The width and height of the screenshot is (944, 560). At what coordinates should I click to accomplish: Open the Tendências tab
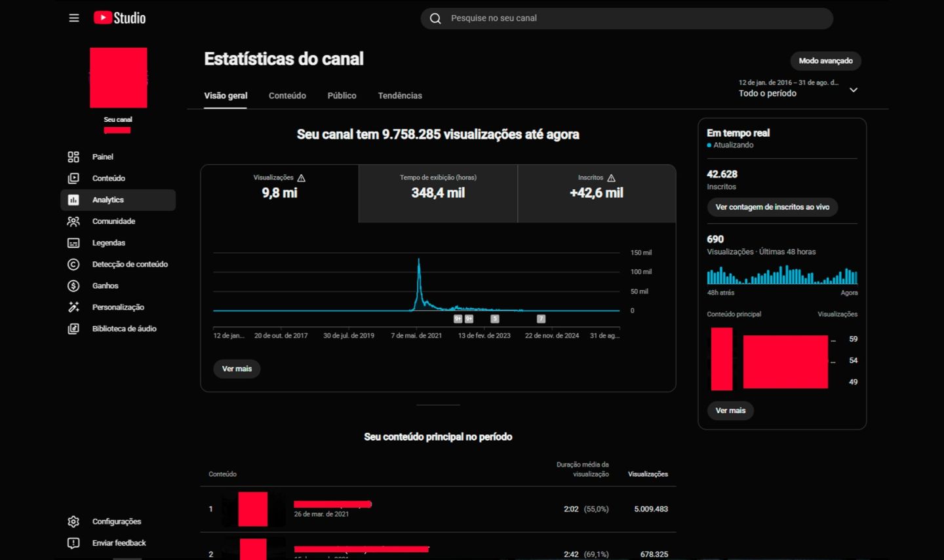400,96
